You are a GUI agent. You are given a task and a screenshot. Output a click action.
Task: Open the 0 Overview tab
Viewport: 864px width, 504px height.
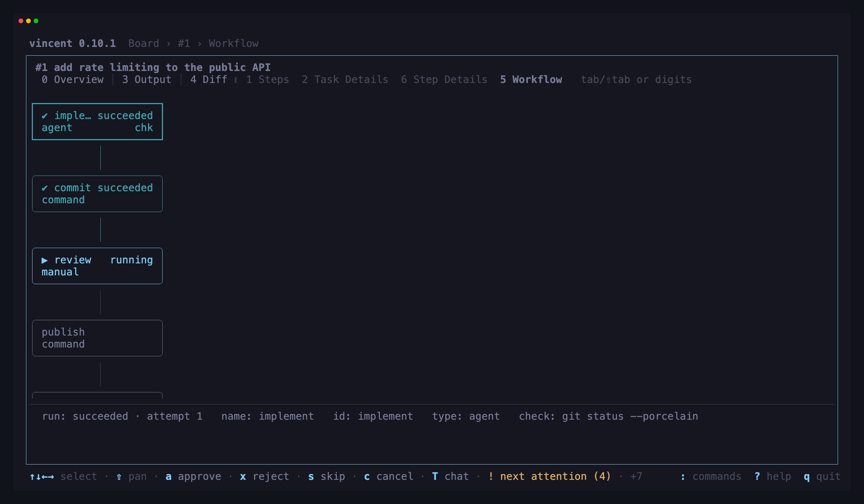point(73,80)
